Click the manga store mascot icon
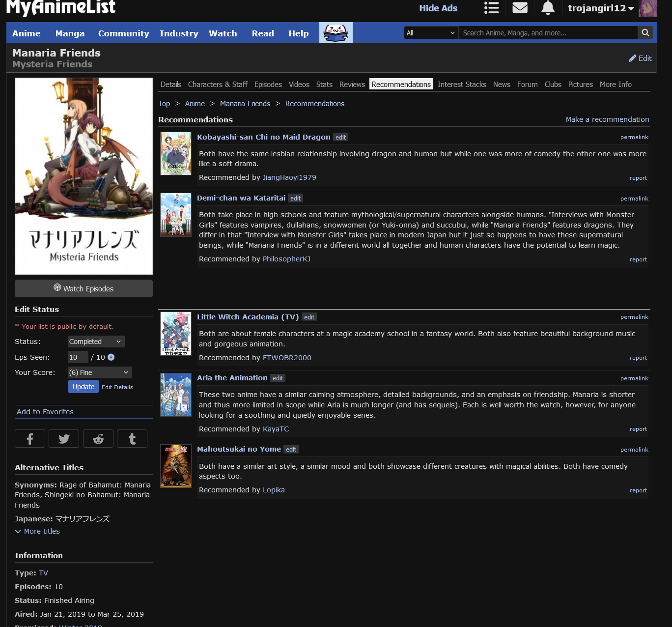The image size is (672, 627). coord(336,33)
